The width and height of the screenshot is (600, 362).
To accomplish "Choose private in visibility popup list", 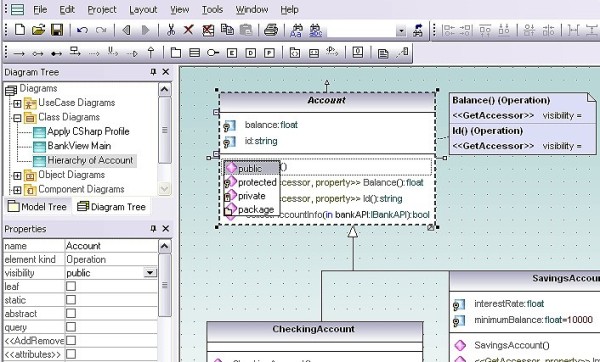I will tap(251, 196).
